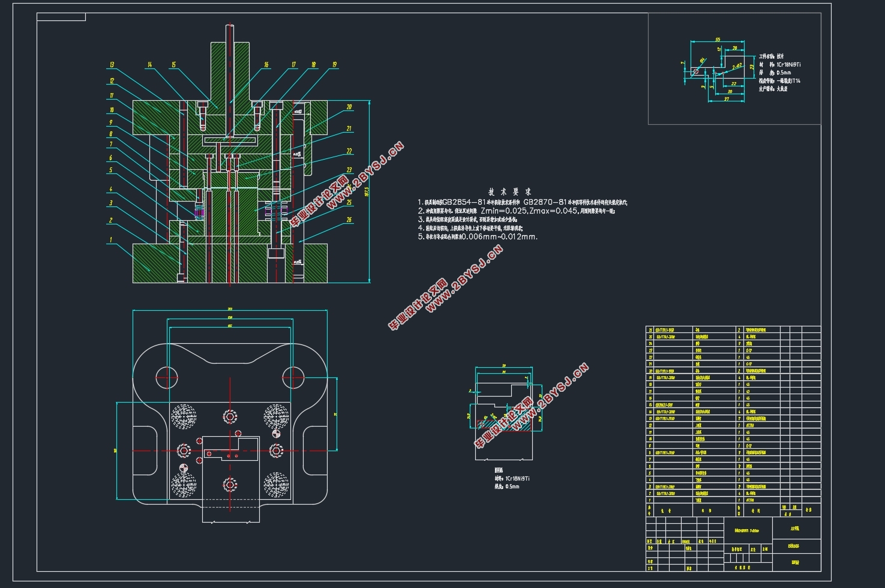Click the 187.5 overall height dimension
The width and height of the screenshot is (885, 588).
tap(365, 191)
